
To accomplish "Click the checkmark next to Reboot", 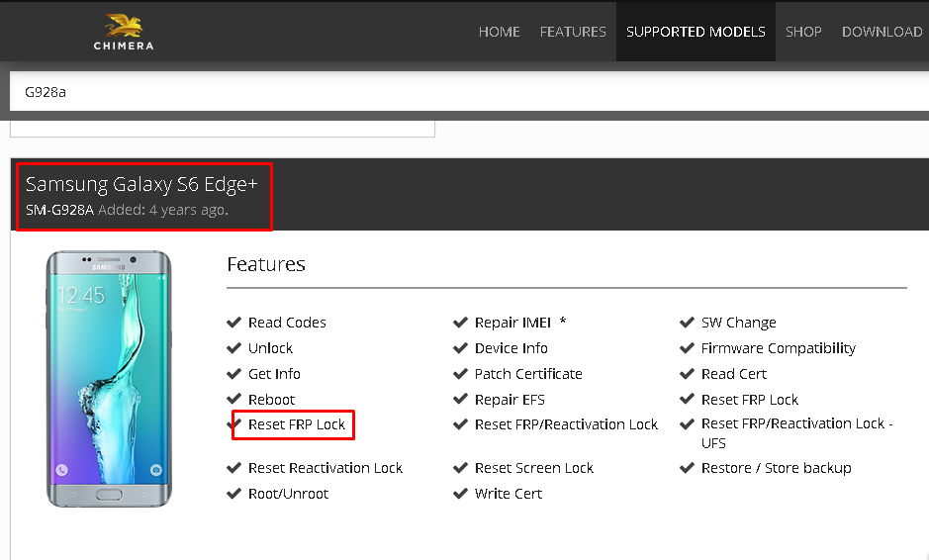I will (234, 399).
